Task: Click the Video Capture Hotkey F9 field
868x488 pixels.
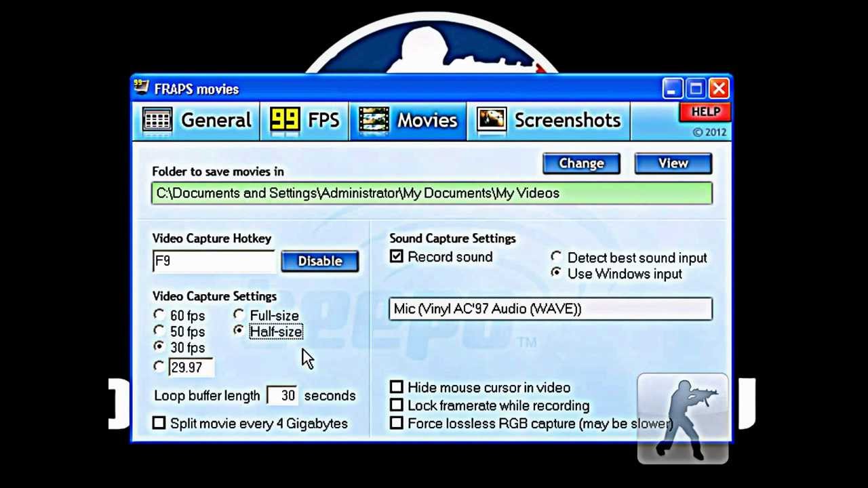Action: click(214, 262)
